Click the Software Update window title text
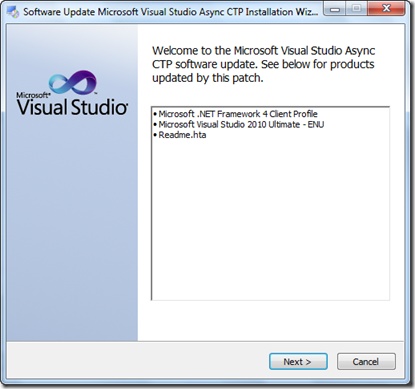 170,12
